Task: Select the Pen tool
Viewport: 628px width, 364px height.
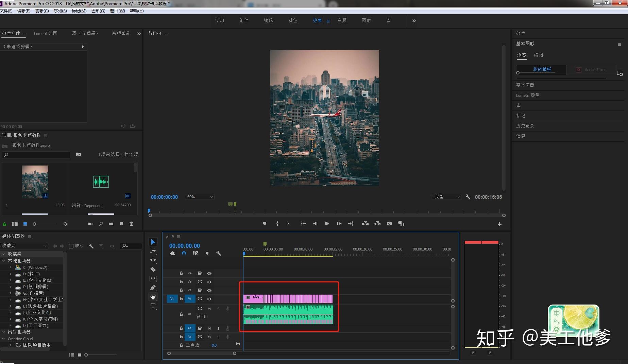Action: [153, 288]
